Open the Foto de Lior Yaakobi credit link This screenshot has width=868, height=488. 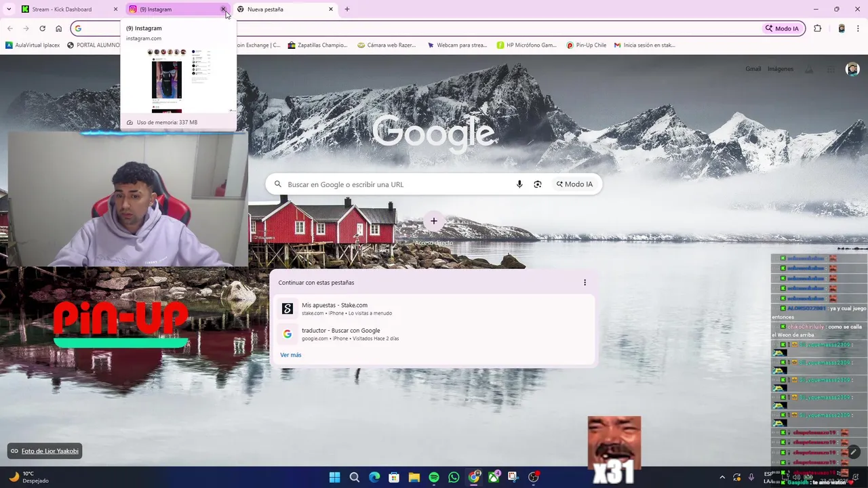(45, 451)
